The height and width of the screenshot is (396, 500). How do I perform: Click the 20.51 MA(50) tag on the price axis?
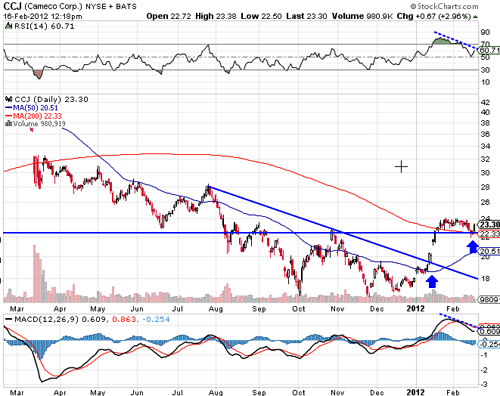(489, 251)
